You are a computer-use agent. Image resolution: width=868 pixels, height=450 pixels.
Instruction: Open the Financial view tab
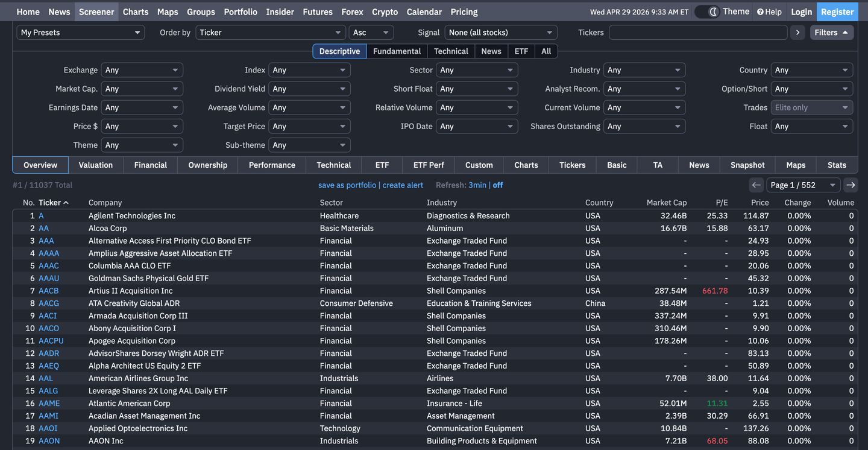pos(151,165)
